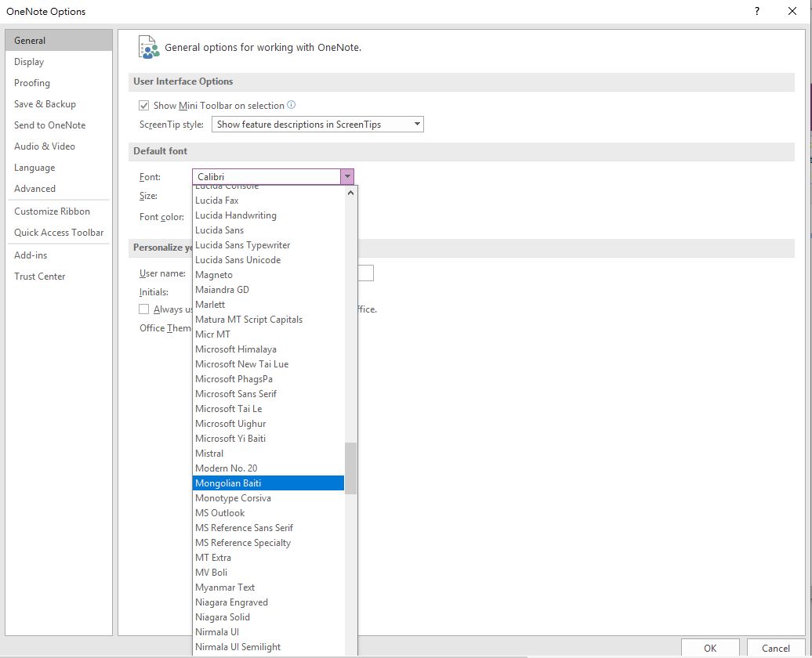The width and height of the screenshot is (812, 658).
Task: Select Lucida Sans Unicode font
Action: [268, 260]
